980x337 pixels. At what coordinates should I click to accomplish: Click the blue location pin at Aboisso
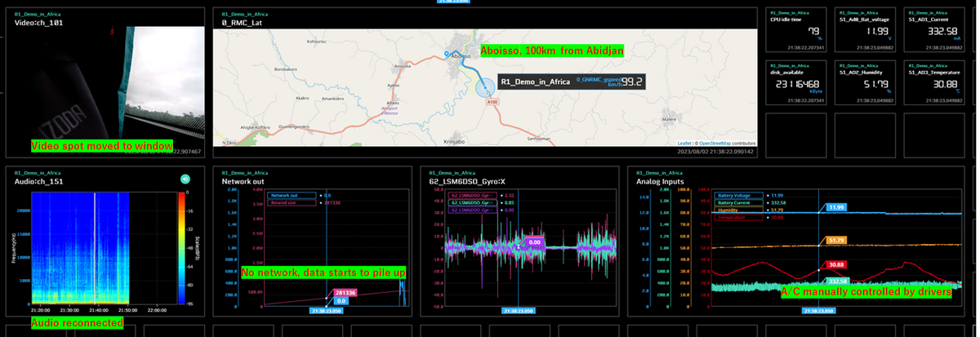click(447, 55)
